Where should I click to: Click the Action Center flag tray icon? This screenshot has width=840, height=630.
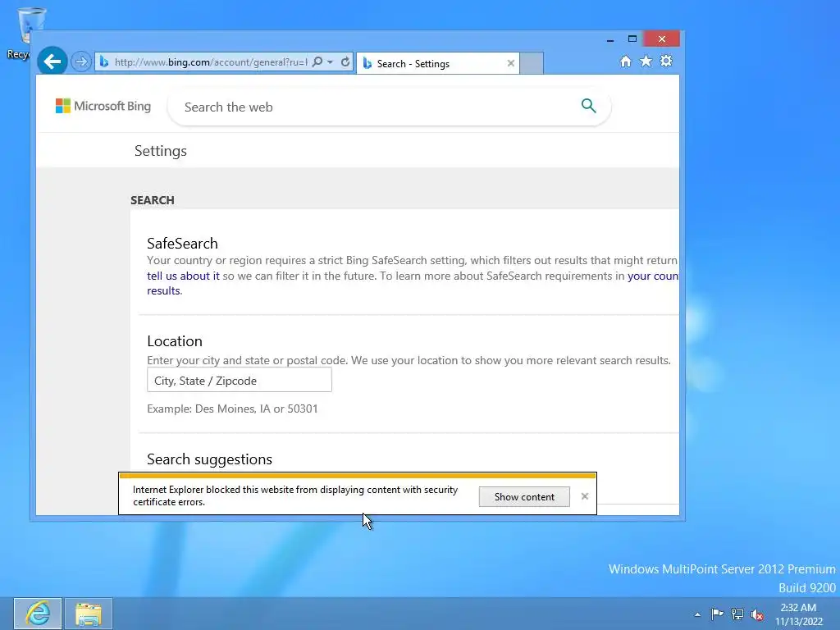tap(717, 614)
